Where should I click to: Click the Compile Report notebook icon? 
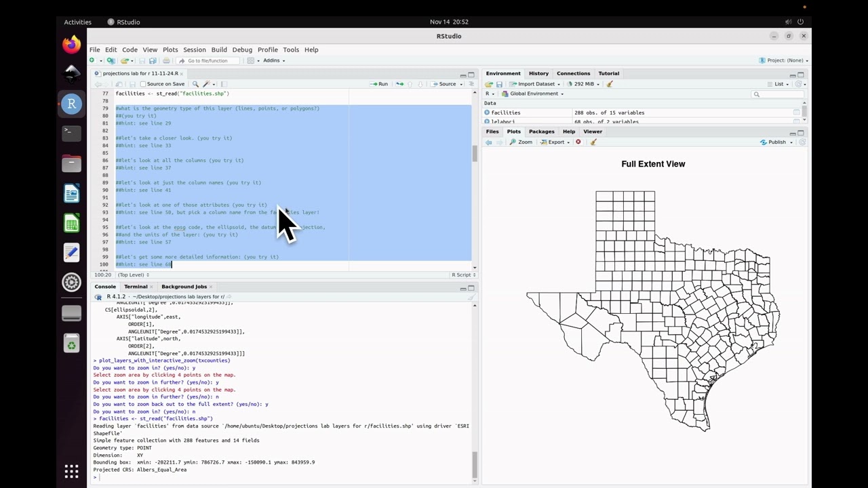[224, 84]
